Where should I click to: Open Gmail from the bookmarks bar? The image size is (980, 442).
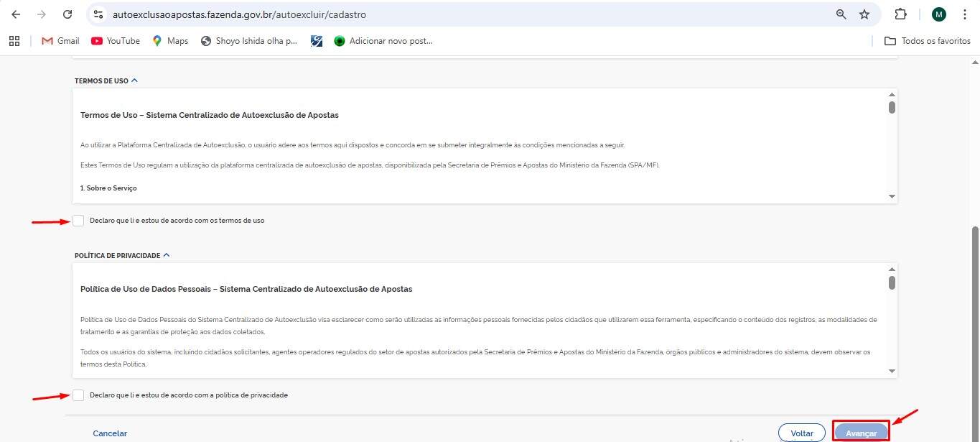point(59,41)
